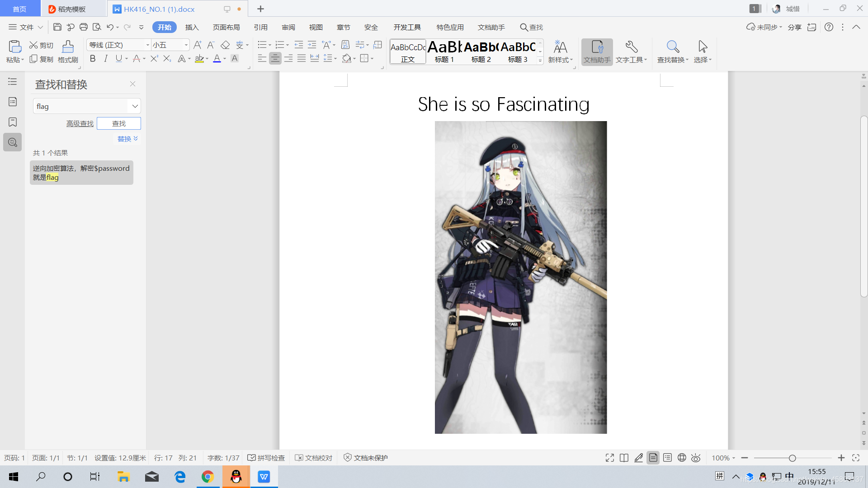The image size is (868, 488).
Task: Click the Justify alignment icon
Action: coord(302,58)
